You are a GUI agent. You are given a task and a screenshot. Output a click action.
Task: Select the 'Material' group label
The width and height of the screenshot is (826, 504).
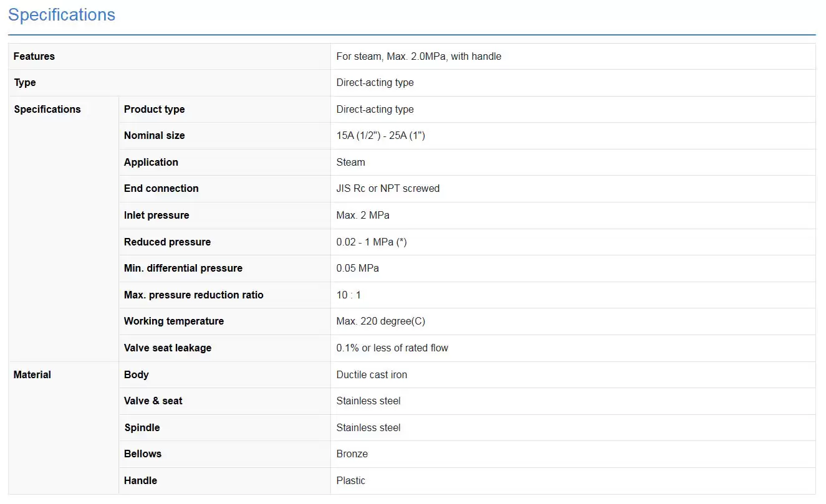point(32,374)
